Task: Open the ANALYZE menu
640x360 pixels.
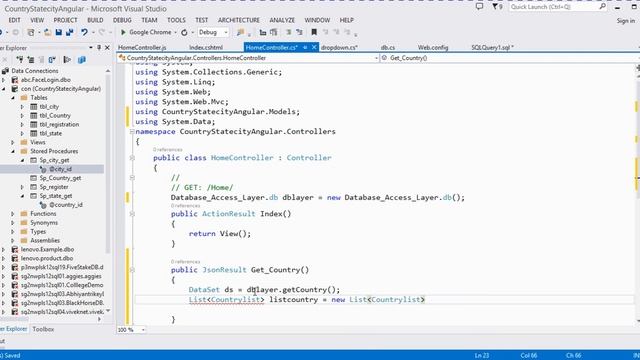Action: pyautogui.click(x=282, y=20)
